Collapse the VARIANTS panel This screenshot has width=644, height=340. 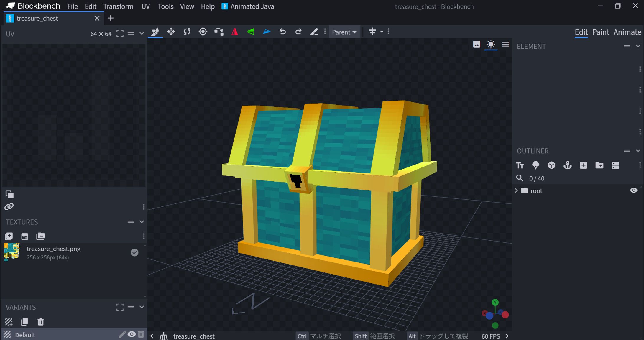(142, 307)
